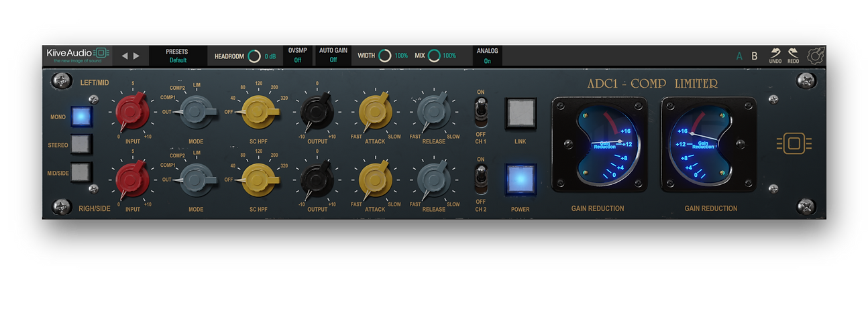Click the Right/Side red Input knob
Viewport: 868px width, 335px height.
(133, 180)
